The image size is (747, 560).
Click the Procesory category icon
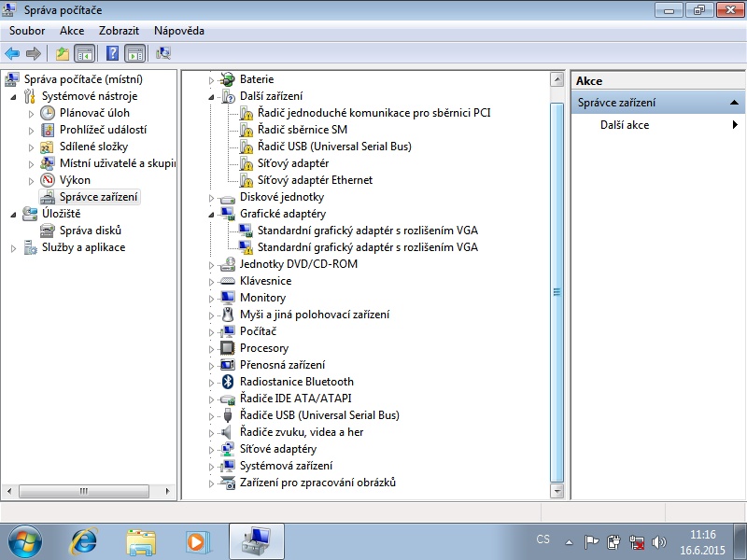(227, 348)
